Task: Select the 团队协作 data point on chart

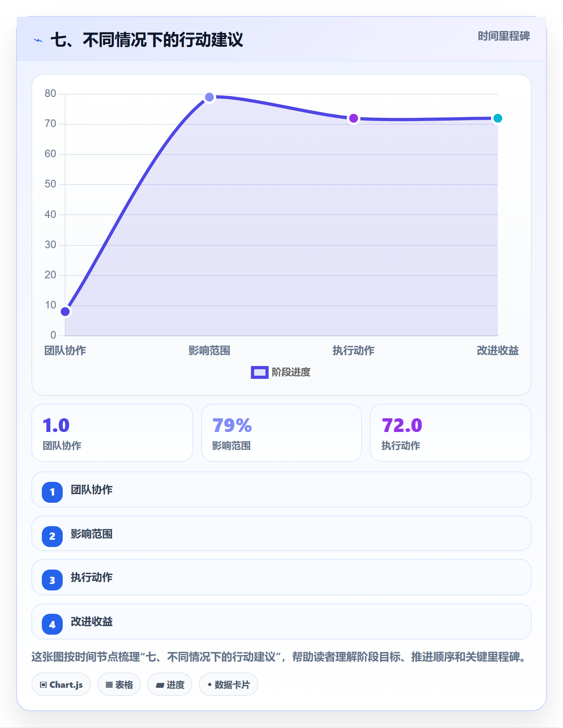Action: tap(65, 312)
